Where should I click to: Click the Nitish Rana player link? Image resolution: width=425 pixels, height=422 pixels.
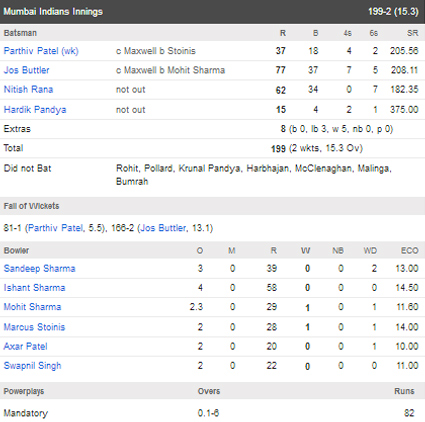28,89
